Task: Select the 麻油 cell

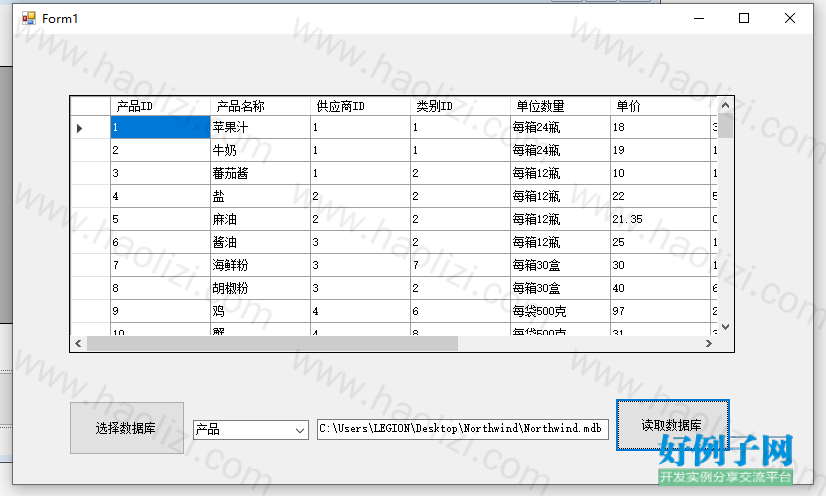Action: (x=260, y=219)
